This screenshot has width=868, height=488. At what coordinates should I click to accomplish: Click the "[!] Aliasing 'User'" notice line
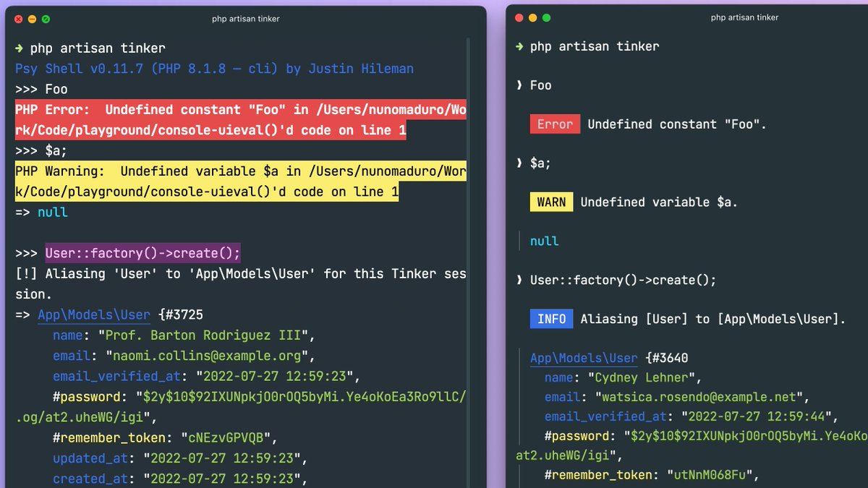(x=241, y=284)
